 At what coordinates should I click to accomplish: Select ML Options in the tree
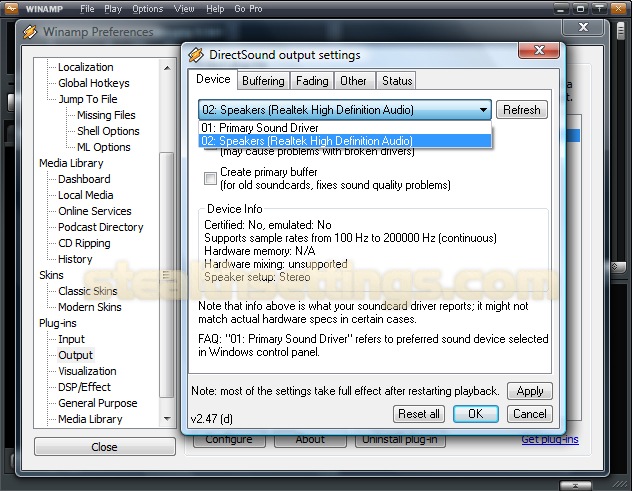pos(104,147)
